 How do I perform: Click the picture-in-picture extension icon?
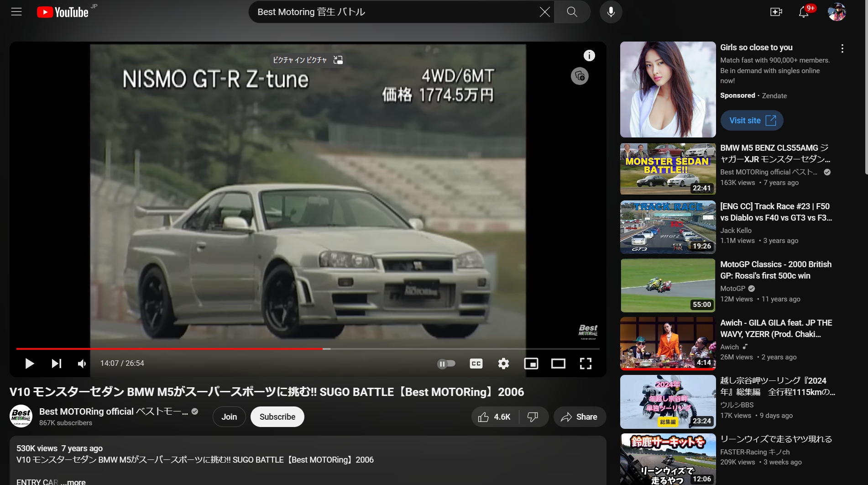click(x=338, y=60)
